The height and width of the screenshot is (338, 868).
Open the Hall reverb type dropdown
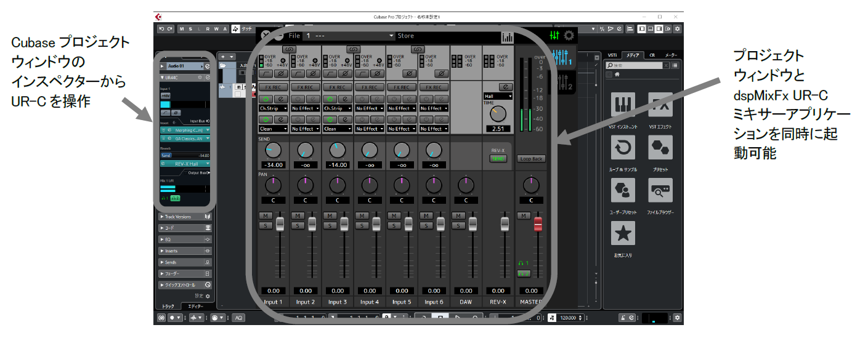(498, 96)
